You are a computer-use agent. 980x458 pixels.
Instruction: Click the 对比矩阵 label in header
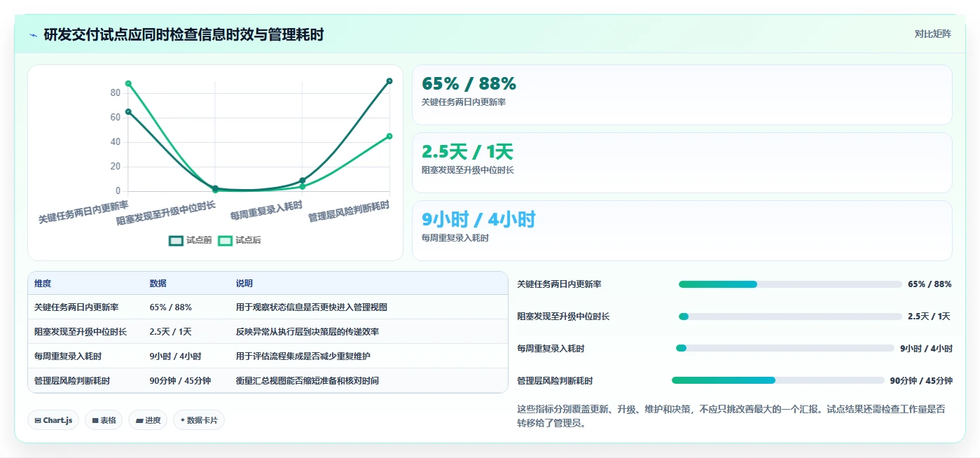(932, 34)
